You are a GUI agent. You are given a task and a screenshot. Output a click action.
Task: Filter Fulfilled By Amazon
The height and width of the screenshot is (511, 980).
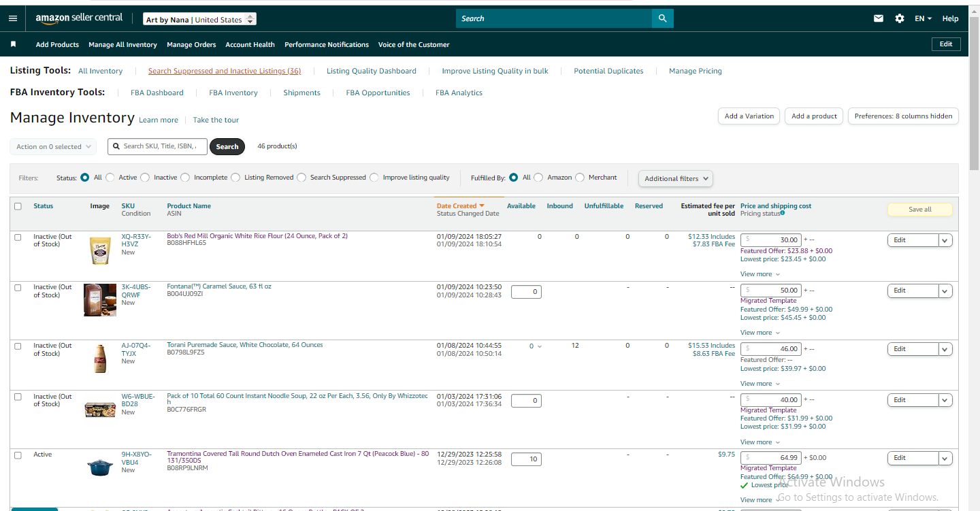pos(538,178)
